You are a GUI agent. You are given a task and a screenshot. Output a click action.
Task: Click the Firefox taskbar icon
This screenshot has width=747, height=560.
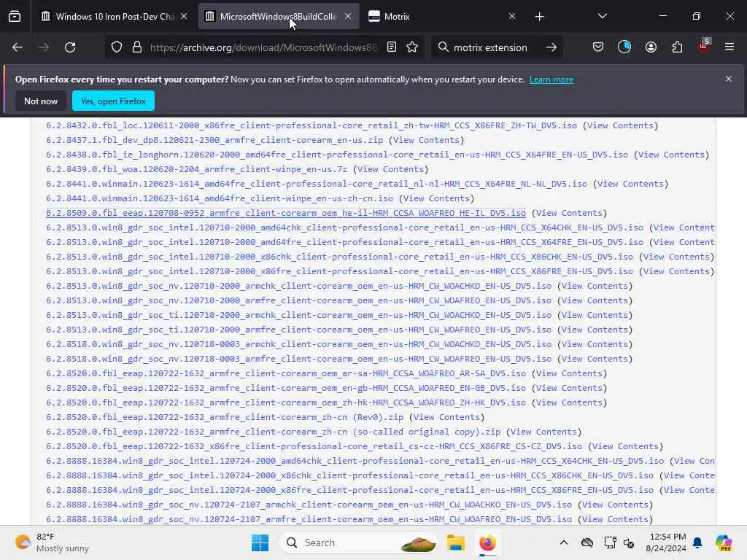[487, 542]
